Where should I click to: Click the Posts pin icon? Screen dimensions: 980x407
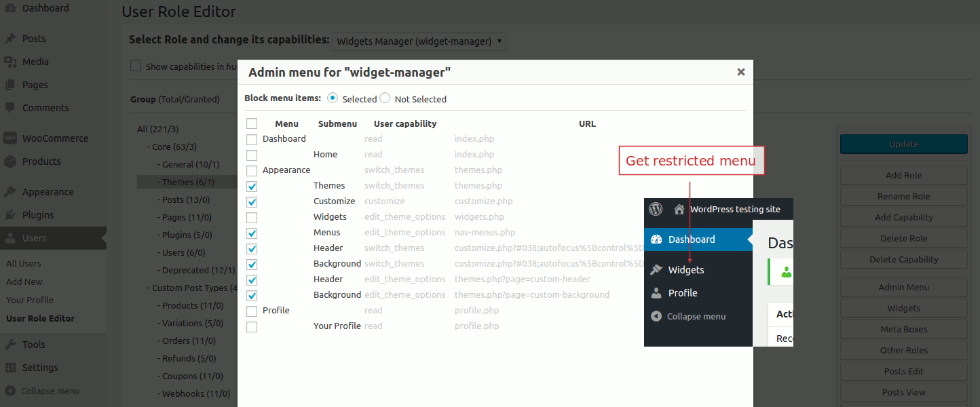coord(10,39)
